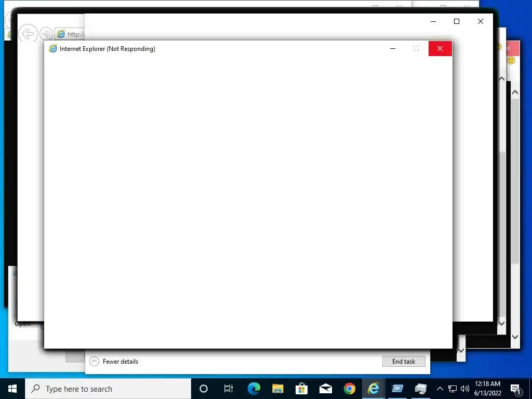Click the Task Manager taskbar icon
Image resolution: width=532 pixels, height=399 pixels.
pyautogui.click(x=421, y=389)
